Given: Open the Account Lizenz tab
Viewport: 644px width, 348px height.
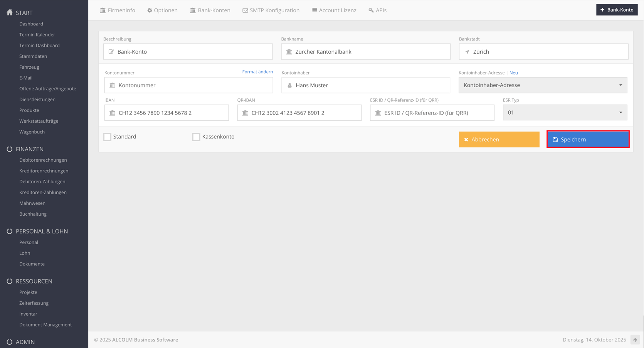Looking at the screenshot, I should coord(334,10).
